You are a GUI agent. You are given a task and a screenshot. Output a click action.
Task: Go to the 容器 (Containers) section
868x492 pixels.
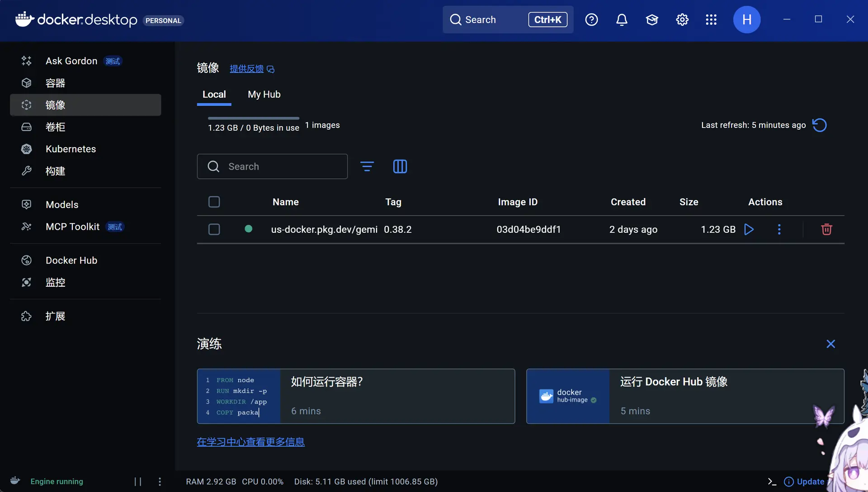(x=85, y=83)
